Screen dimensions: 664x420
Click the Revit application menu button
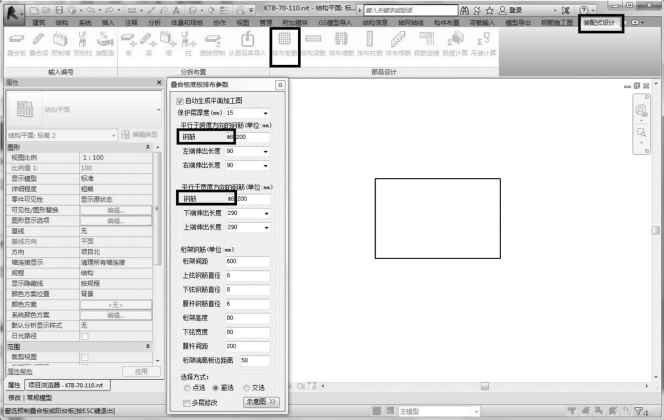(14, 14)
